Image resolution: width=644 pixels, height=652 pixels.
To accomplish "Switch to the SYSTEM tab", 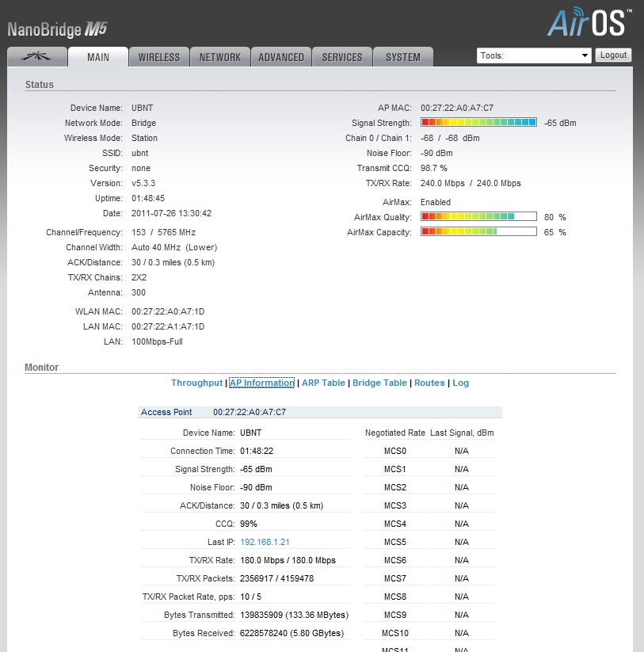I will pyautogui.click(x=403, y=56).
